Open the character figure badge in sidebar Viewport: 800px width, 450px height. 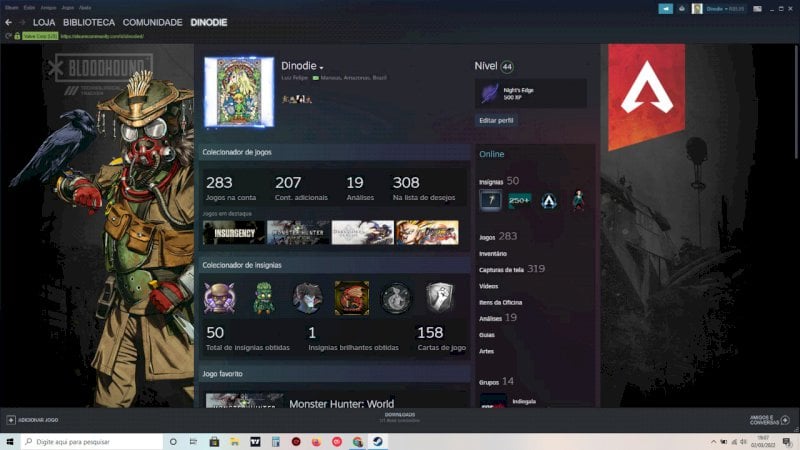pyautogui.click(x=578, y=201)
